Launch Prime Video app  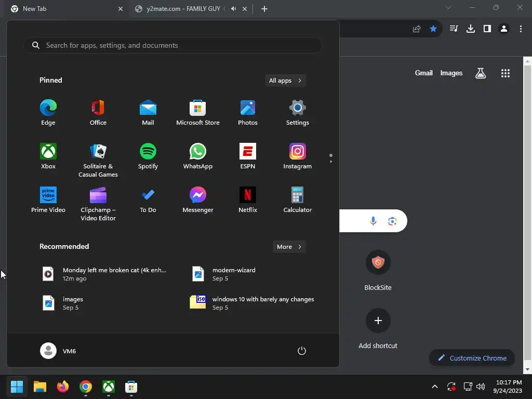click(48, 200)
